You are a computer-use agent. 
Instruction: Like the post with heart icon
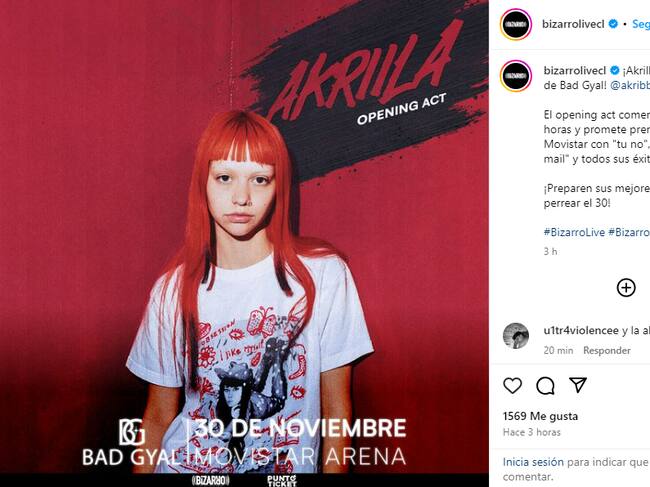click(512, 386)
